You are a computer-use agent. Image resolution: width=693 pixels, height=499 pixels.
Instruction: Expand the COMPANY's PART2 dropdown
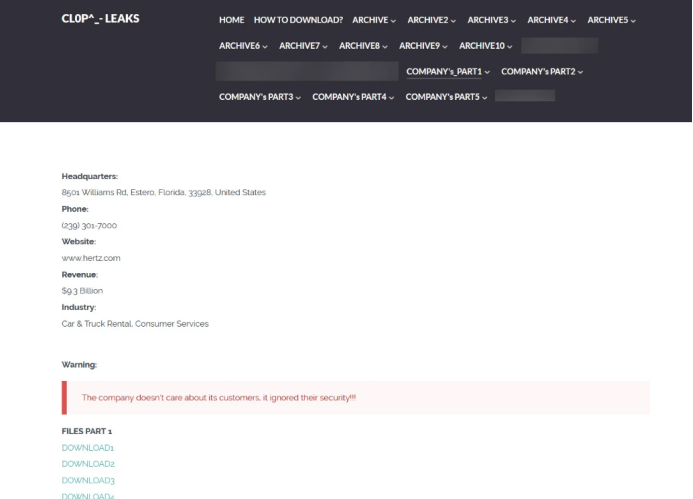coord(542,72)
